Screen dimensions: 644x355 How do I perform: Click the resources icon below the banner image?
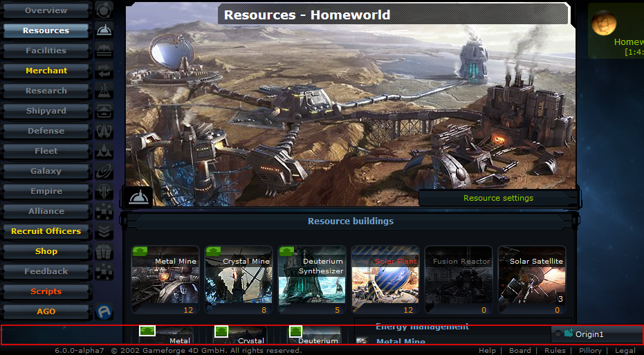138,197
